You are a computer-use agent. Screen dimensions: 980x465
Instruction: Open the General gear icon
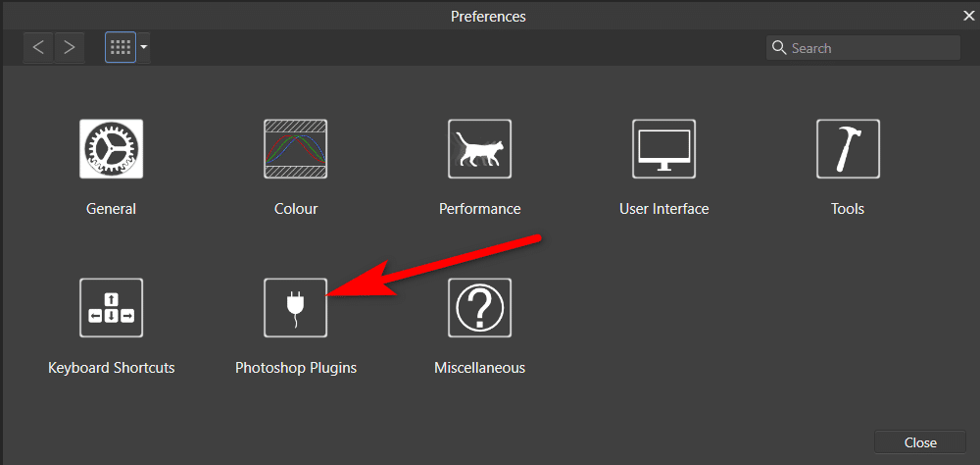pos(112,149)
